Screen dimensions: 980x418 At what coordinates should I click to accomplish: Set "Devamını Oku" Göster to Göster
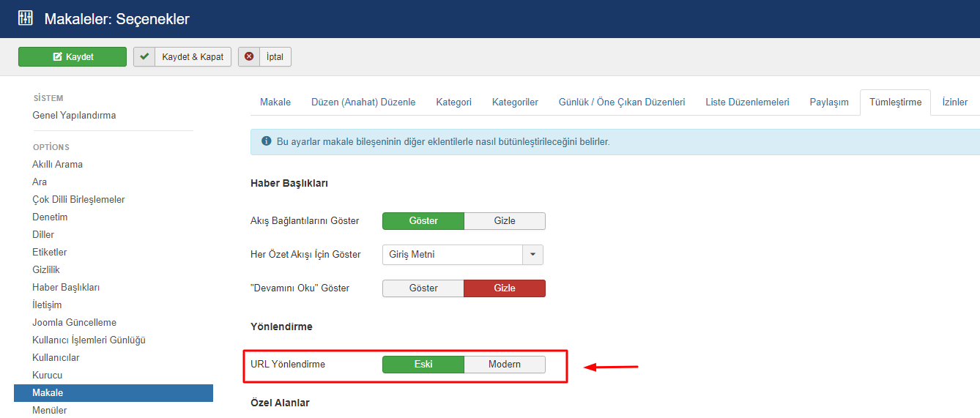[423, 288]
